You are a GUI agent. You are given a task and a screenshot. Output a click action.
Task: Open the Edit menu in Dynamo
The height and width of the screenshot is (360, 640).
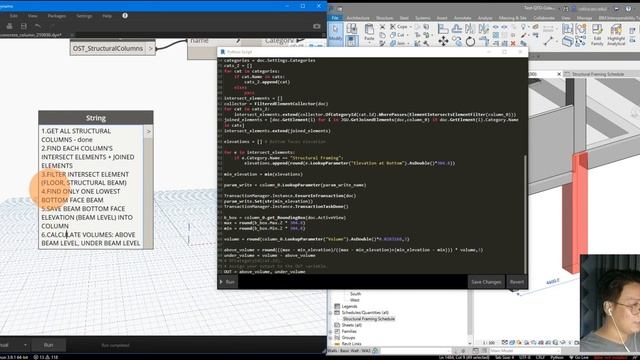click(13, 16)
